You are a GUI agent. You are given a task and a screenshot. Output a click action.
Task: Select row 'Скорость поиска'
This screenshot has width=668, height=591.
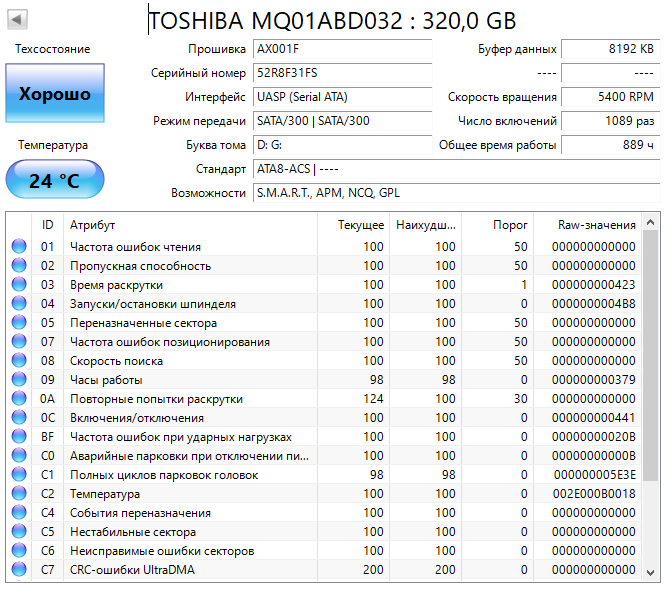pos(324,360)
